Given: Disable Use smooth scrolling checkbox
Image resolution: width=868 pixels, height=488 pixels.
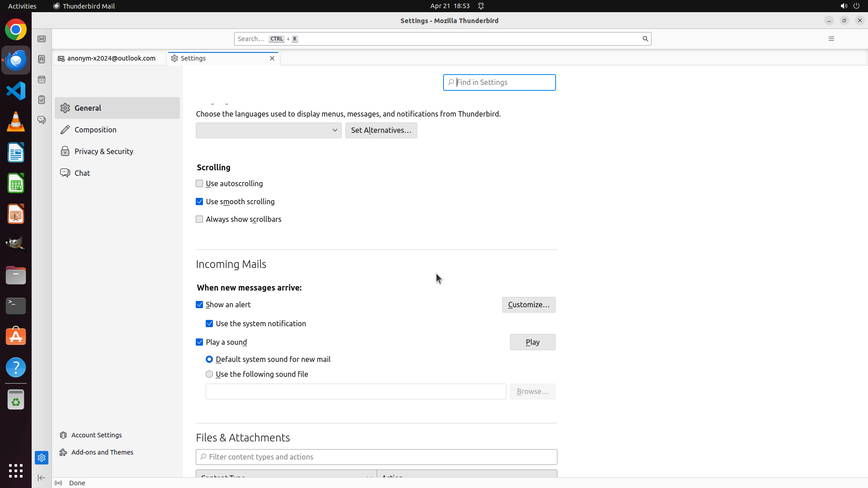Looking at the screenshot, I should pyautogui.click(x=199, y=202).
